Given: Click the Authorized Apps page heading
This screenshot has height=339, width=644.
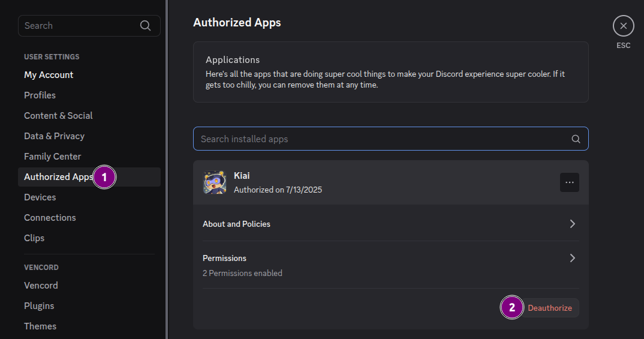Looking at the screenshot, I should pyautogui.click(x=237, y=23).
